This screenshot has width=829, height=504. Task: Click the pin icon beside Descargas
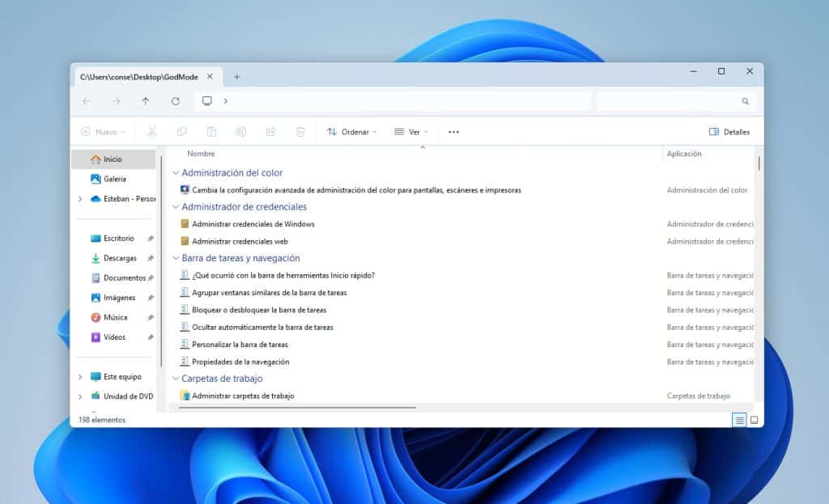click(x=151, y=258)
